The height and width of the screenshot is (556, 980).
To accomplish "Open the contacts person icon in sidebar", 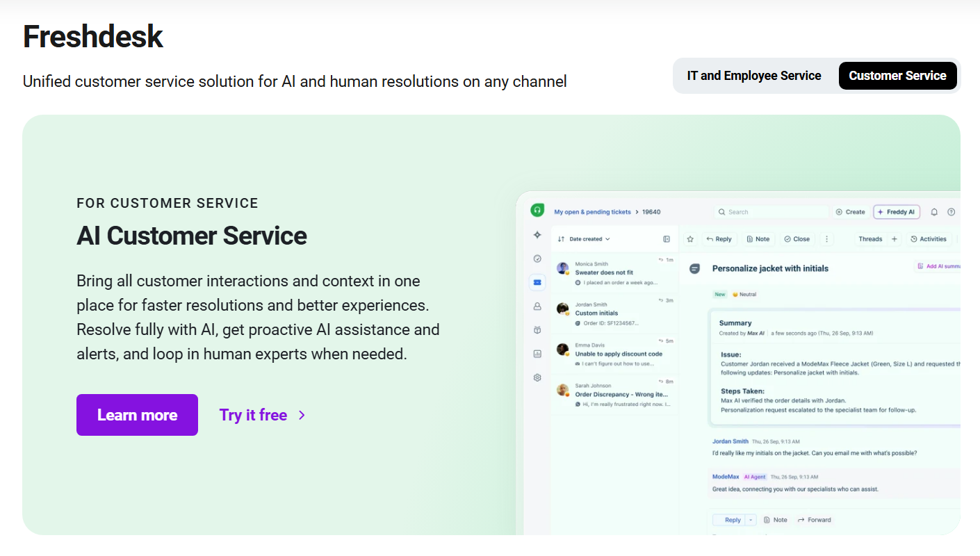I will (x=537, y=306).
